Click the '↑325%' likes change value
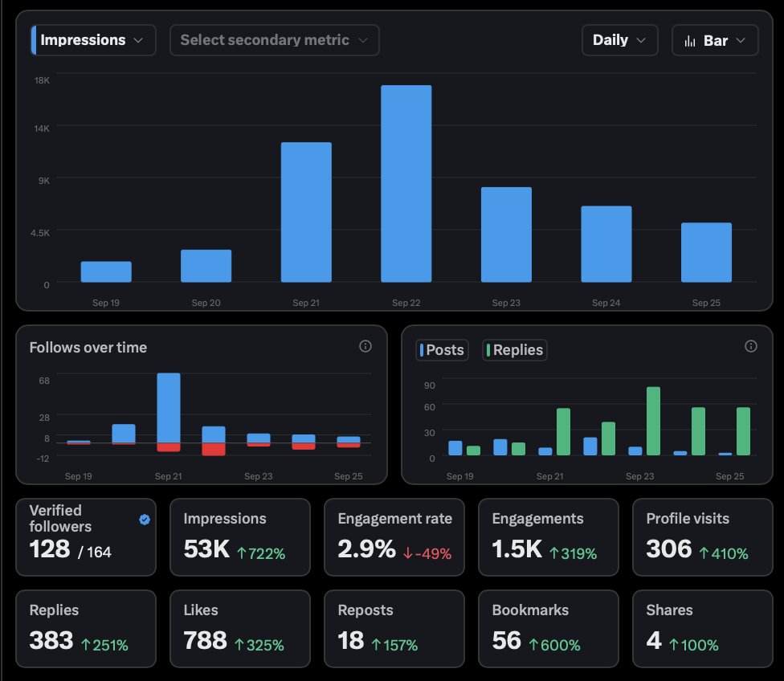The width and height of the screenshot is (784, 681). click(x=259, y=645)
